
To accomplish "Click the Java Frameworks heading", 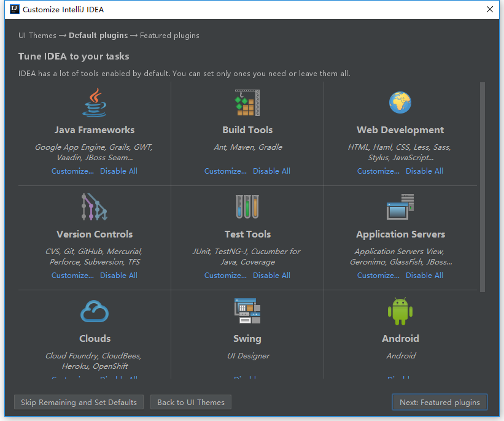I will (95, 130).
